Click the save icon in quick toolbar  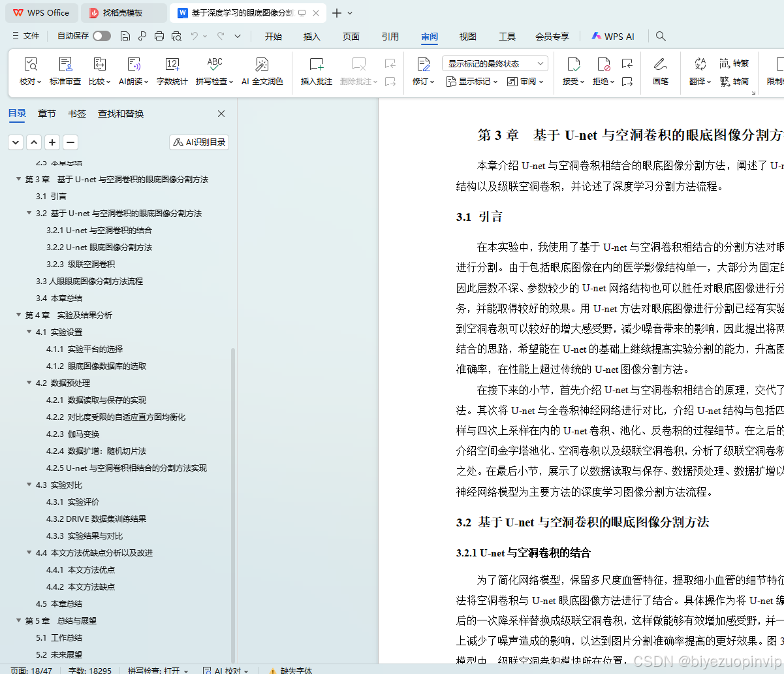(x=125, y=36)
